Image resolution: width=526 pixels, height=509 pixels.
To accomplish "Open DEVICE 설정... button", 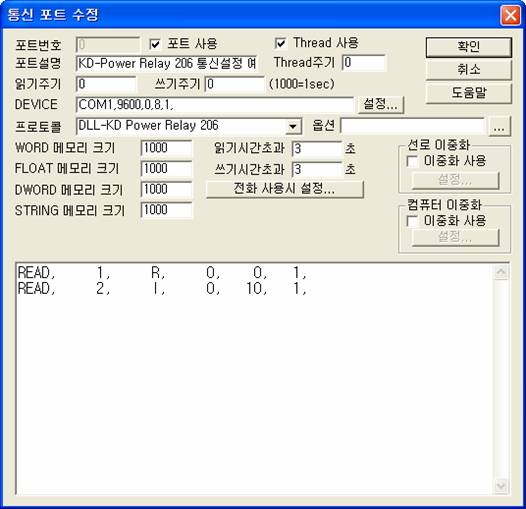I will (381, 105).
